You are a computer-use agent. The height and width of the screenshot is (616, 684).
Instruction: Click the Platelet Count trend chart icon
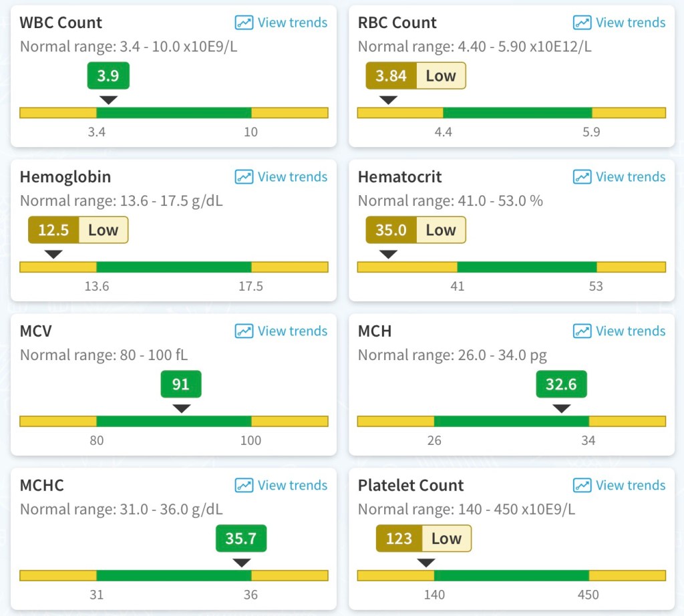tap(582, 486)
